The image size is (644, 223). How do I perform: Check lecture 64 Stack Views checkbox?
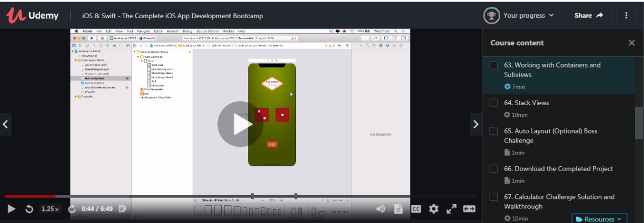coord(494,103)
